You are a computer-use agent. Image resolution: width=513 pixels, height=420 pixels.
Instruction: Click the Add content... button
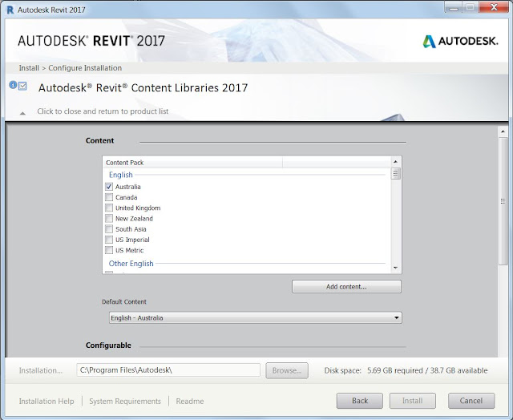click(x=346, y=286)
